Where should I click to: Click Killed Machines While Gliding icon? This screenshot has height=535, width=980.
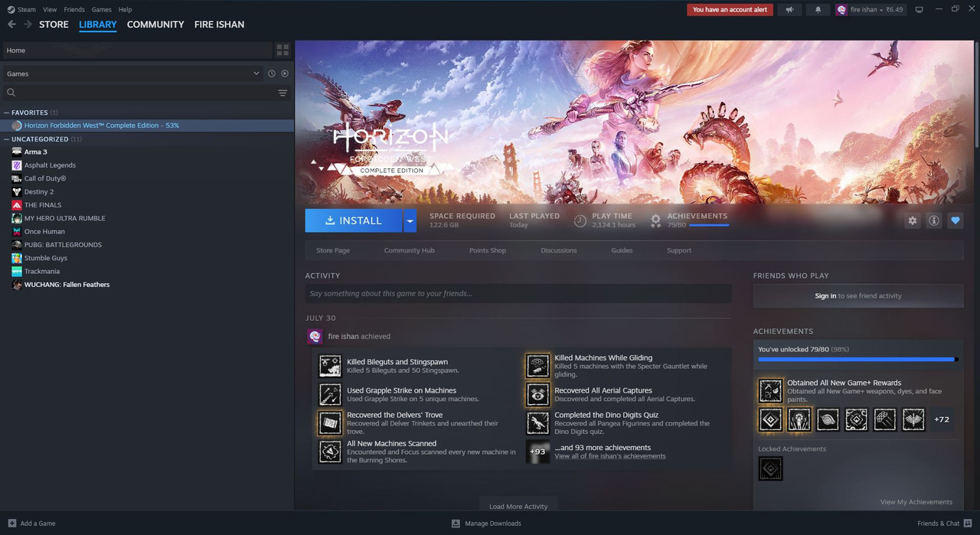(x=537, y=367)
